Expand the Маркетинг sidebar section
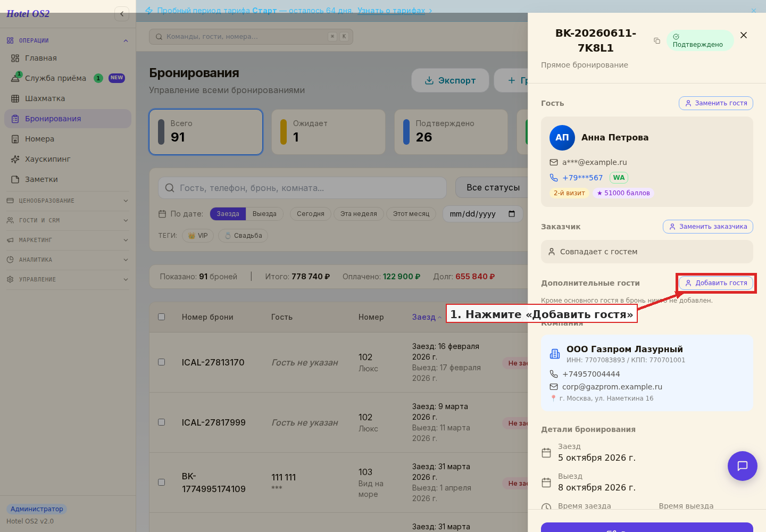Screen dimensions: 766x532 [68, 240]
